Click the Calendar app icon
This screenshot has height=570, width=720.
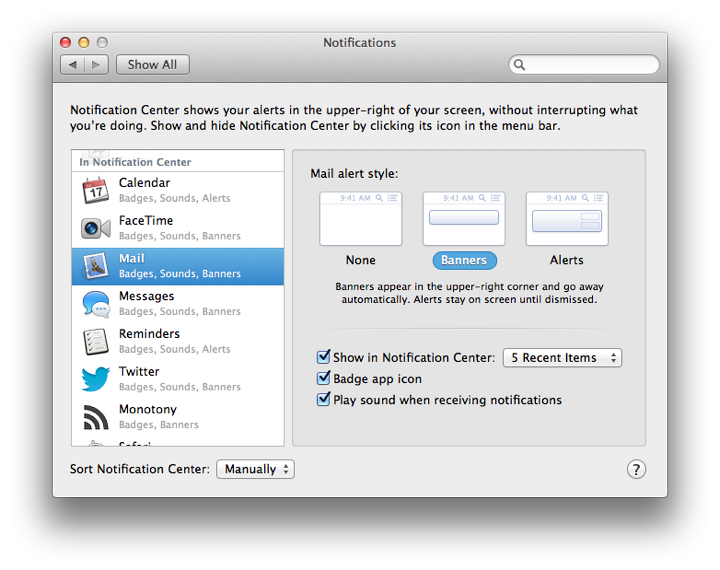pos(96,190)
